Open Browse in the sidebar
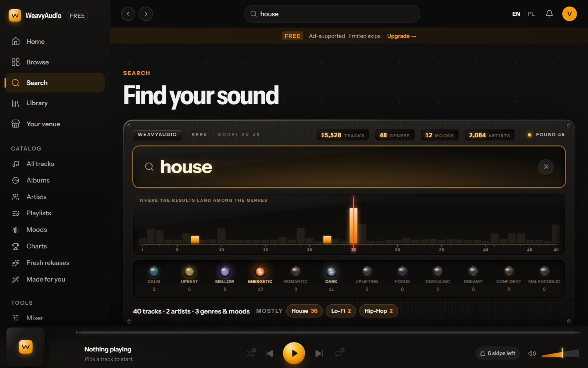The width and height of the screenshot is (588, 368). click(55, 62)
